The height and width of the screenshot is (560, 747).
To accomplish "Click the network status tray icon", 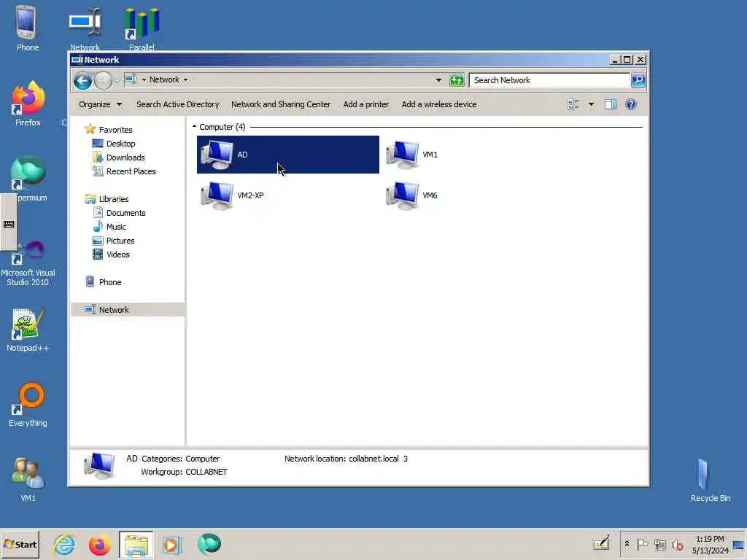I will point(659,544).
